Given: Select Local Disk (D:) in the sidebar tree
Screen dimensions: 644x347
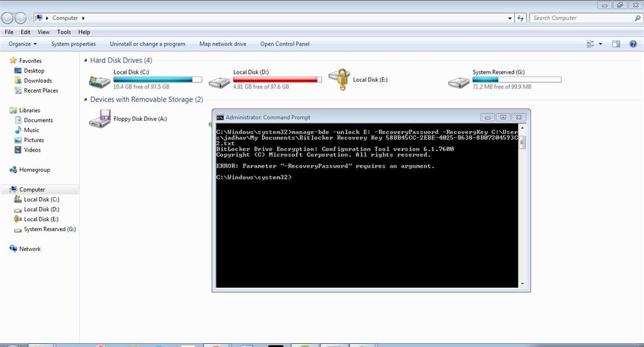Looking at the screenshot, I should coord(42,209).
